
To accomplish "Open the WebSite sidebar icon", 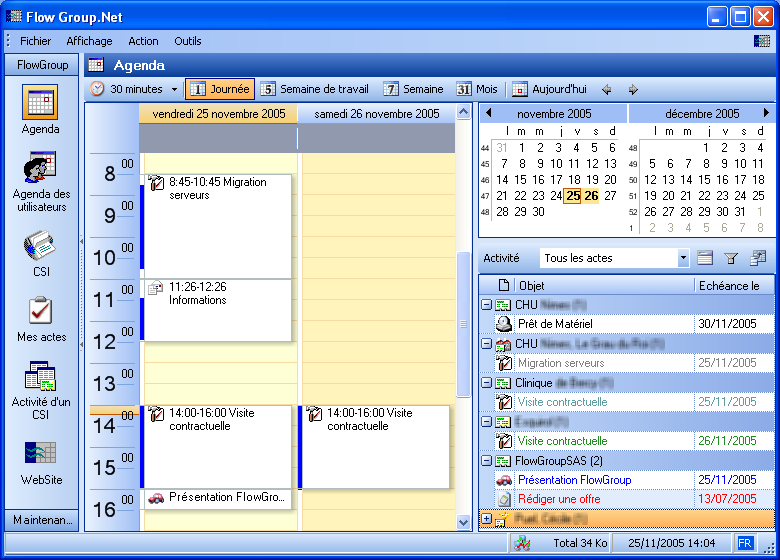I will click(x=40, y=455).
